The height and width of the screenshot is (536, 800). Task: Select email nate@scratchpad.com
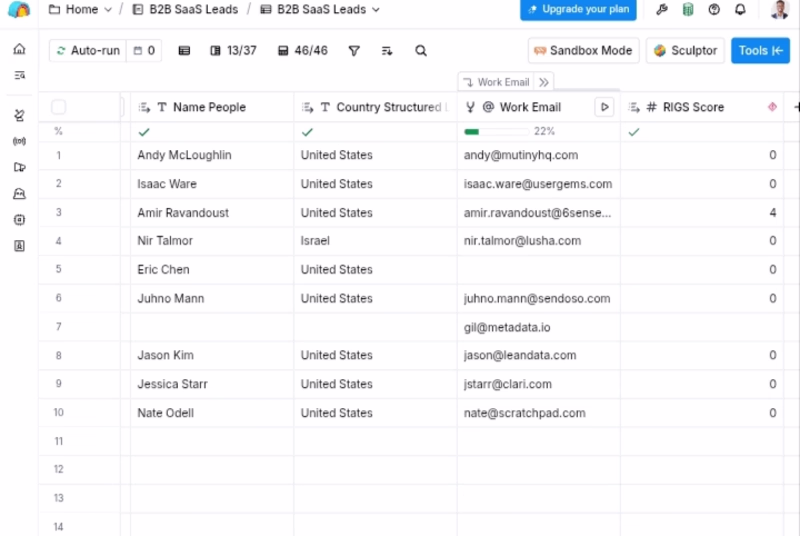[538, 413]
